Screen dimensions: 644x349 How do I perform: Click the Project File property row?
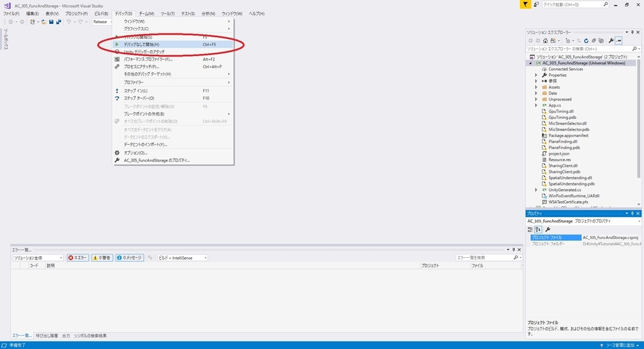(584, 238)
